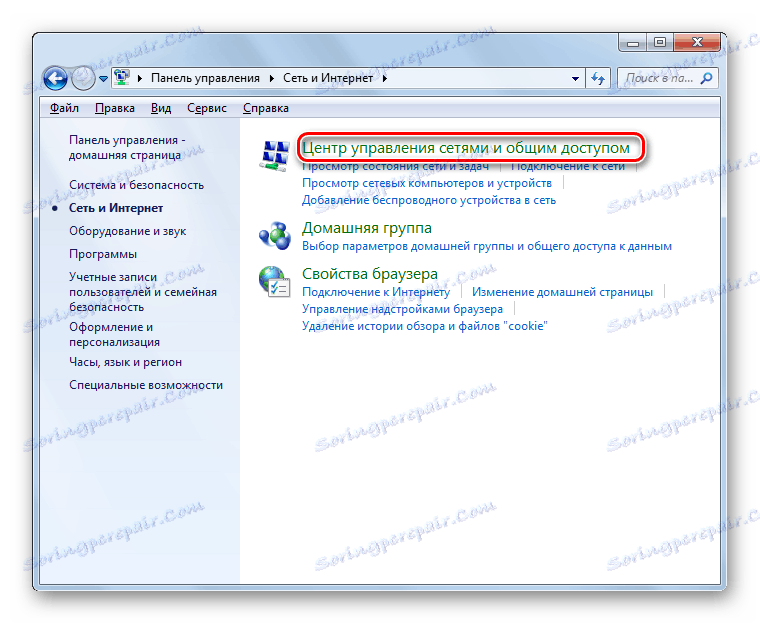Open Оформление и персонализация category

114,335
